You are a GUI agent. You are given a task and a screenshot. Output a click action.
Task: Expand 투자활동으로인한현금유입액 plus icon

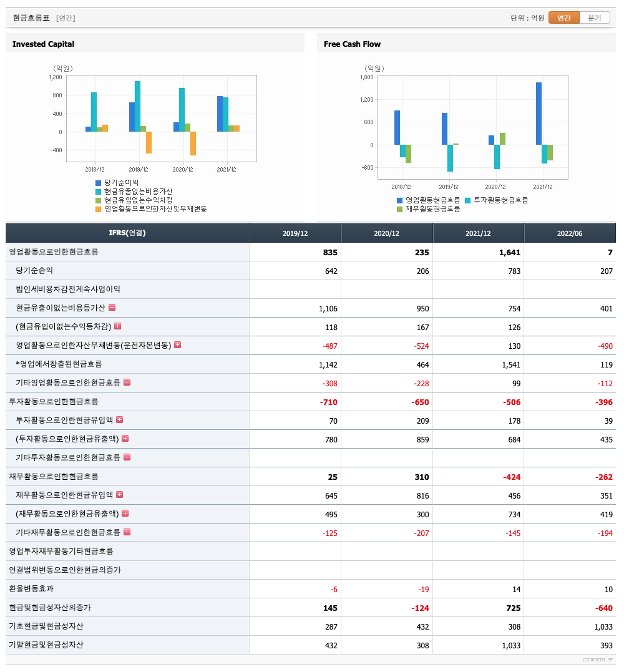[x=120, y=419]
